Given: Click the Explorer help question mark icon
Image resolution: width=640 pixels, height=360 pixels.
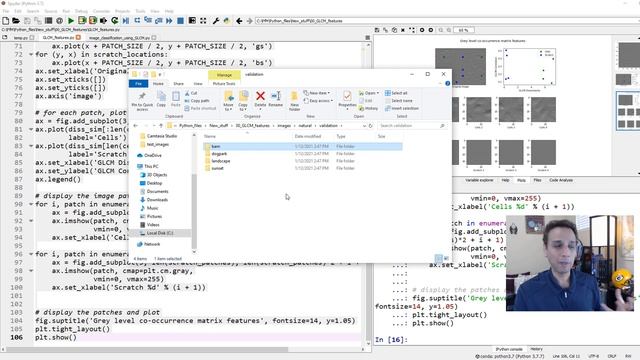Looking at the screenshot, I should tap(448, 83).
